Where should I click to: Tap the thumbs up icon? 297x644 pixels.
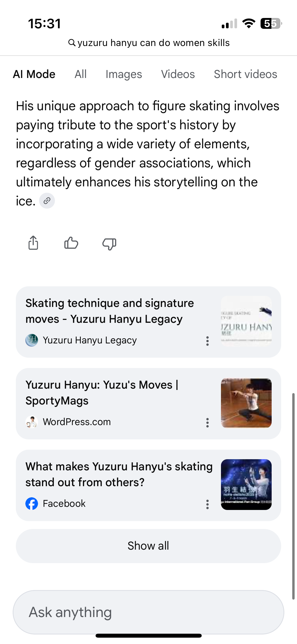(x=71, y=243)
